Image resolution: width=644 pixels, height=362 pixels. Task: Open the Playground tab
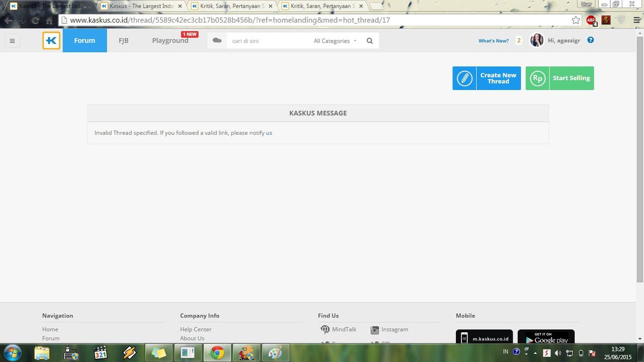(x=170, y=40)
